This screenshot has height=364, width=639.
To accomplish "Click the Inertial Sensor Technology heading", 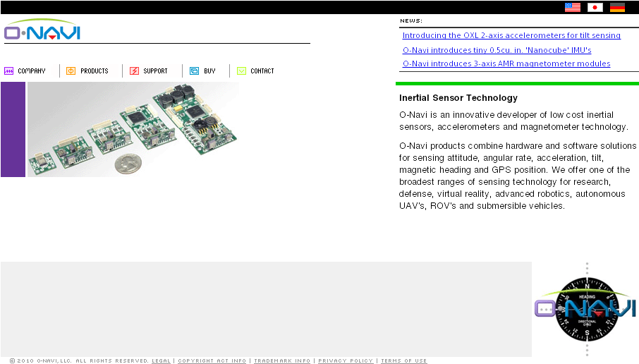I will (458, 98).
